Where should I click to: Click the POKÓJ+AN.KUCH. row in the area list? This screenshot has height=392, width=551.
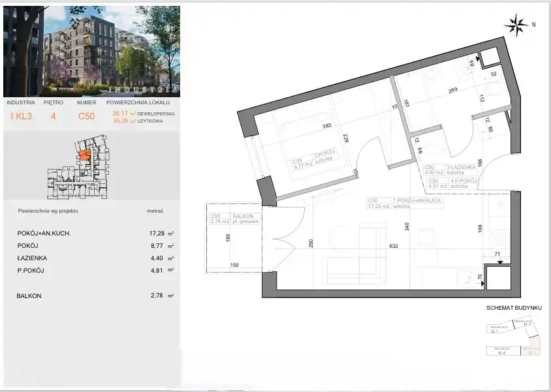tap(95, 233)
